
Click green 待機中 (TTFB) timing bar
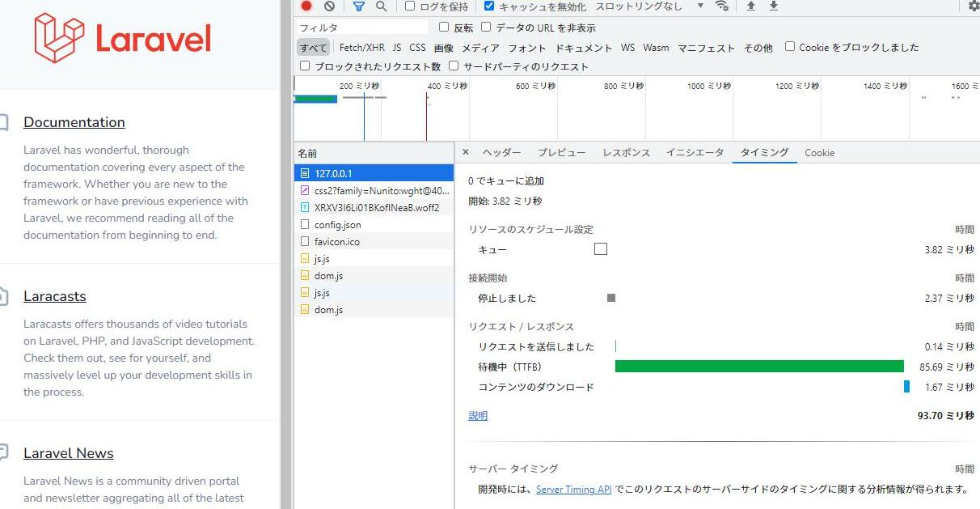coord(759,367)
